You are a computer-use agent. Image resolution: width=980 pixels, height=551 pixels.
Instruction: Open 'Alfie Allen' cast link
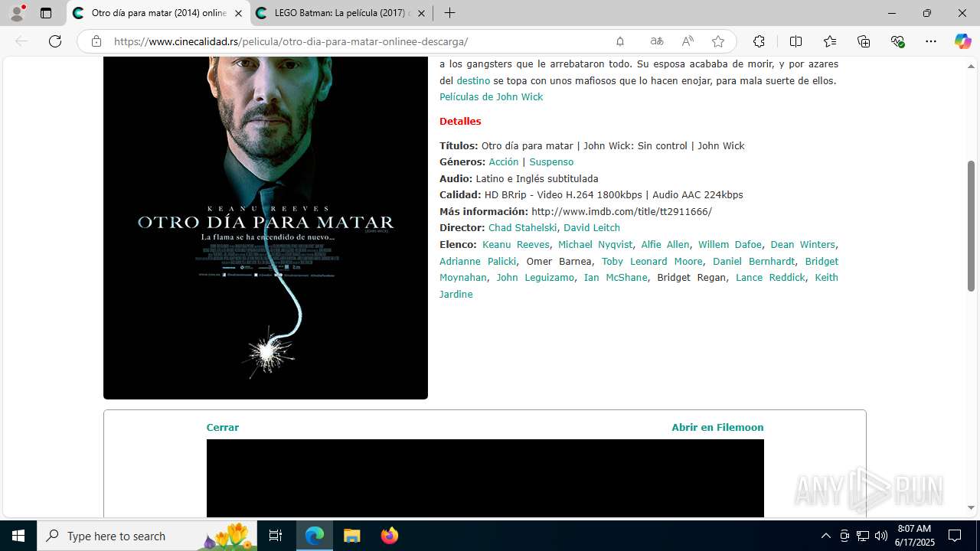coord(665,244)
